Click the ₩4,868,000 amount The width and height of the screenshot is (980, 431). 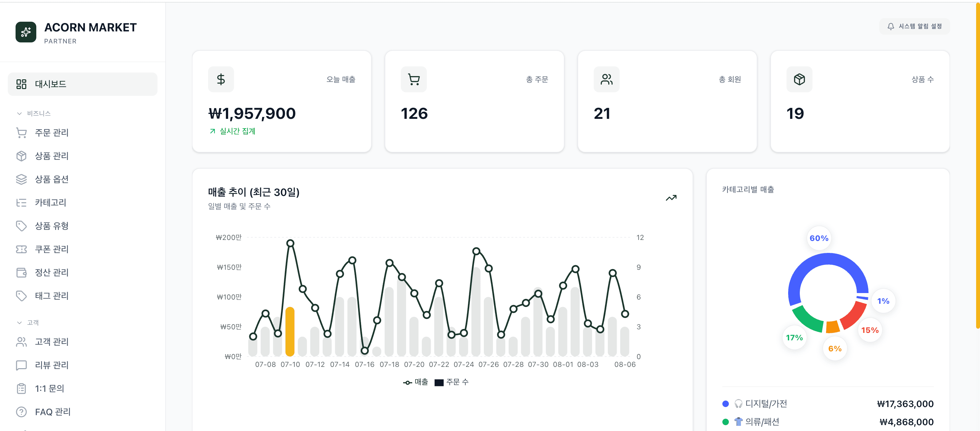point(906,422)
